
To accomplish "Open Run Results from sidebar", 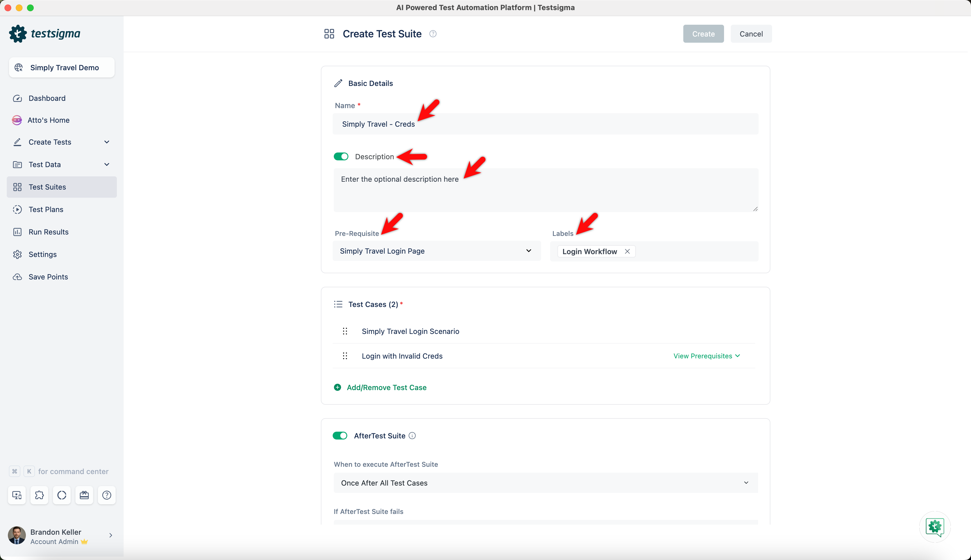I will [x=49, y=232].
